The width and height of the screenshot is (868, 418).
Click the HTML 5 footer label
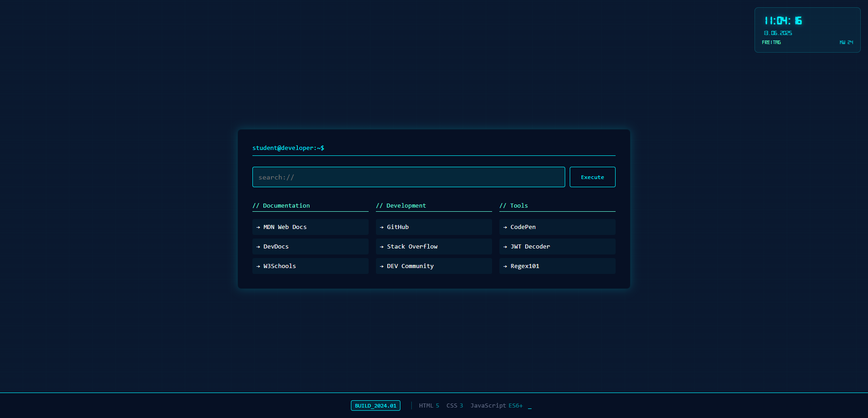pyautogui.click(x=429, y=406)
